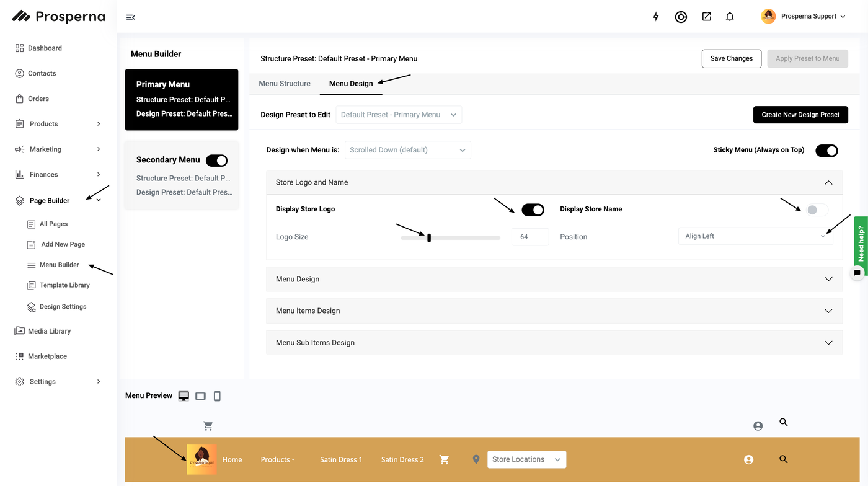This screenshot has height=486, width=868.
Task: Collapse the Page Builder submenu
Action: pos(99,200)
